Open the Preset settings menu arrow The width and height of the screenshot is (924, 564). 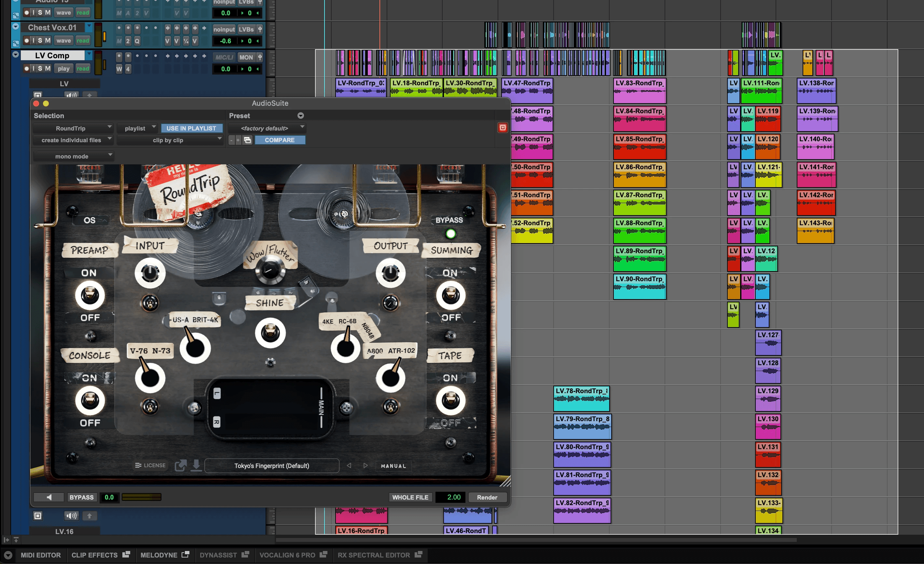coord(301,116)
